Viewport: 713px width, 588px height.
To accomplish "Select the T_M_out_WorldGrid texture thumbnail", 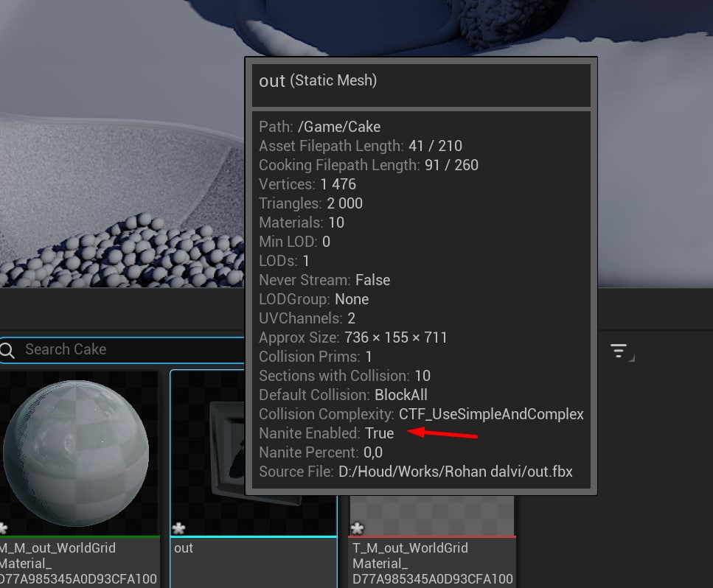I will pos(432,515).
